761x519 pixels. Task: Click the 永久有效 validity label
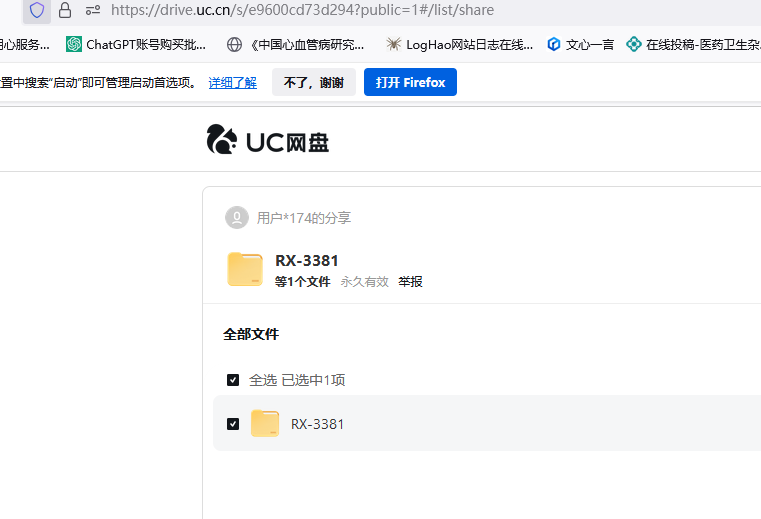[x=364, y=282]
